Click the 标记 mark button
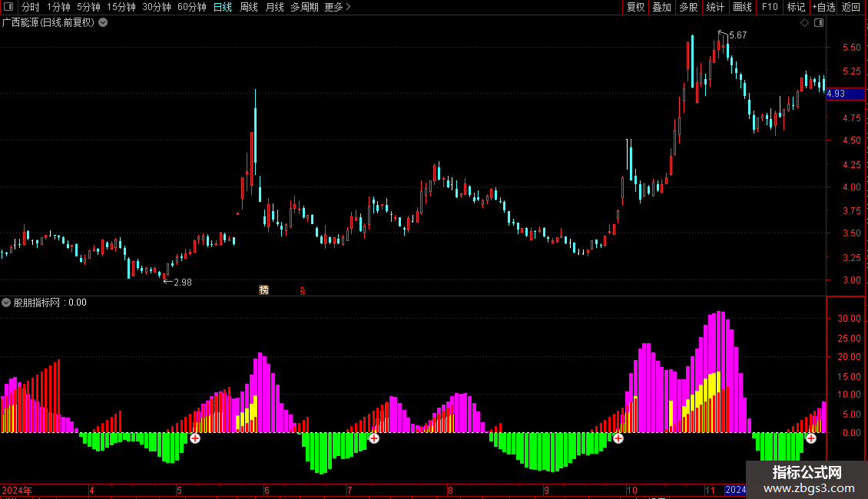The width and height of the screenshot is (868, 499). click(796, 7)
